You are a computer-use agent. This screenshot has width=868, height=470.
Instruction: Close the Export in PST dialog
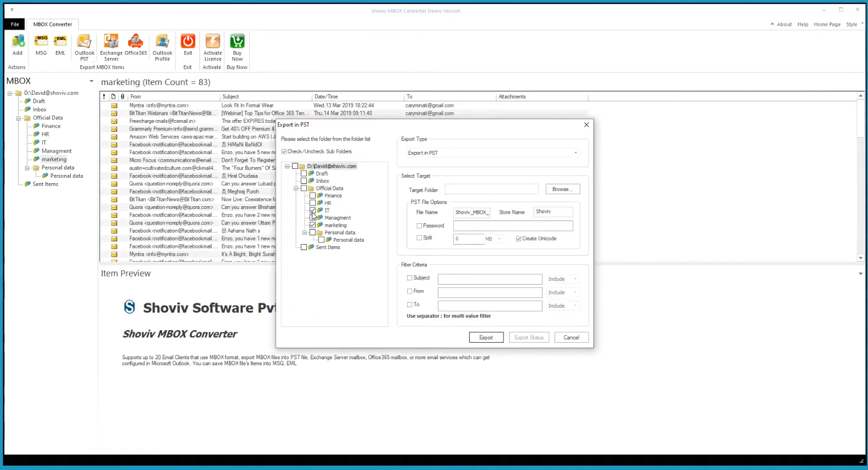tap(586, 124)
